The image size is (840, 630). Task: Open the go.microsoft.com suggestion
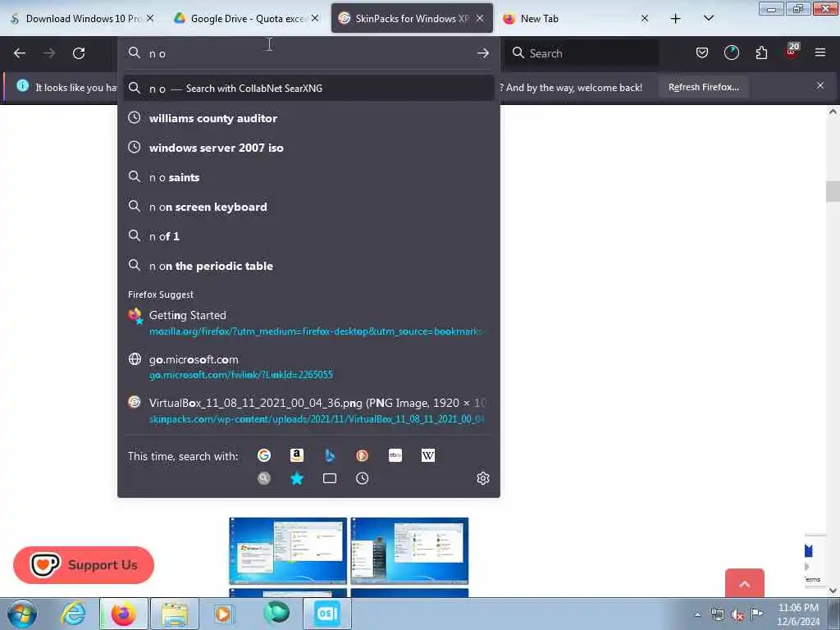308,367
